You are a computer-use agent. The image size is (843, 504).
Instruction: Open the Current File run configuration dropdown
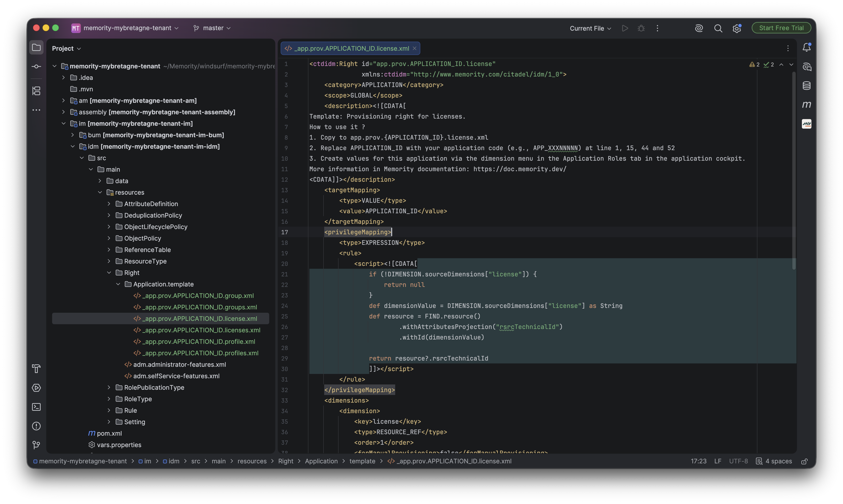coord(590,28)
